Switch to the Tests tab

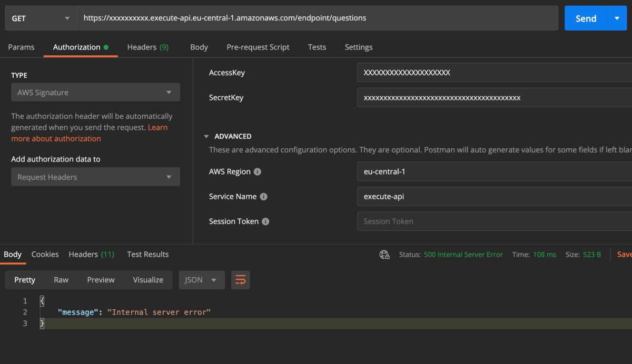point(317,47)
